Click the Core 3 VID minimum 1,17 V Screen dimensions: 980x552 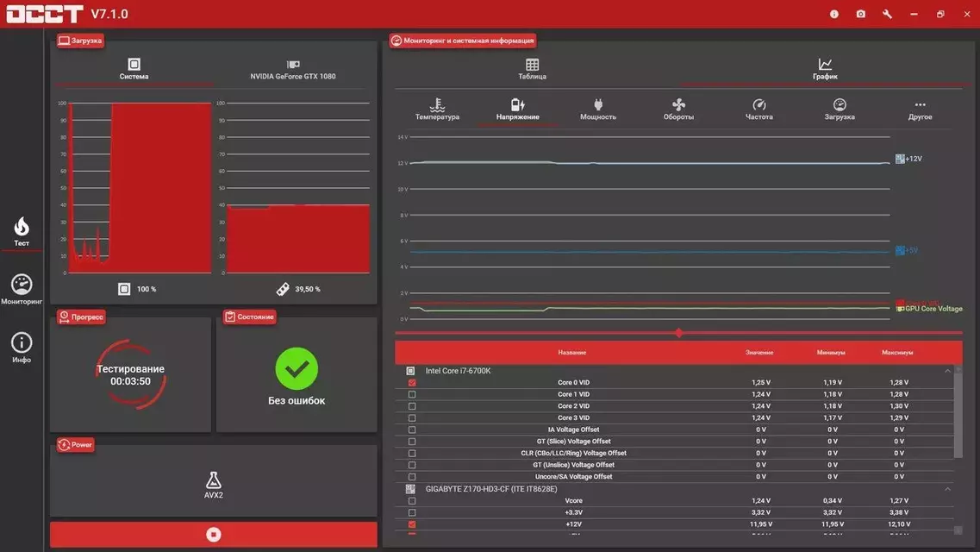833,417
